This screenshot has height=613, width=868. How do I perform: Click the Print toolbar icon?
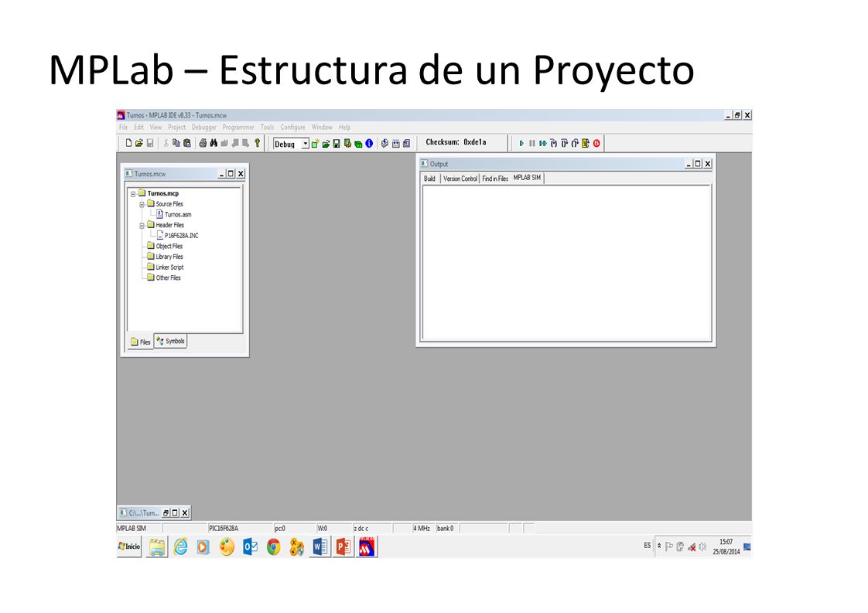tap(203, 143)
